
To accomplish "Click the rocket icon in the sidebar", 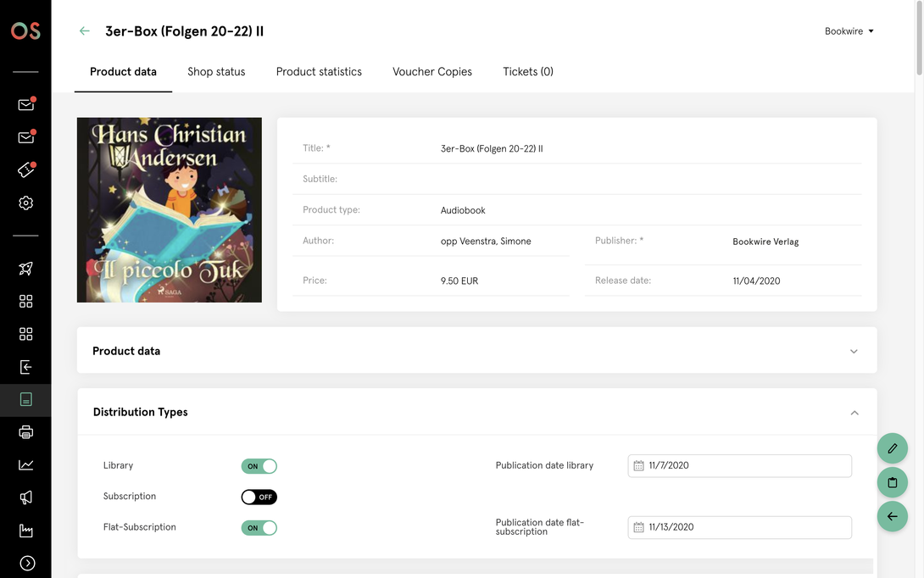I will tap(25, 269).
